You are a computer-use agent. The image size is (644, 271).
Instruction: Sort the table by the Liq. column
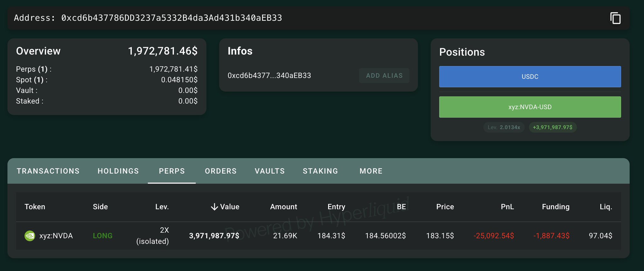[606, 207]
